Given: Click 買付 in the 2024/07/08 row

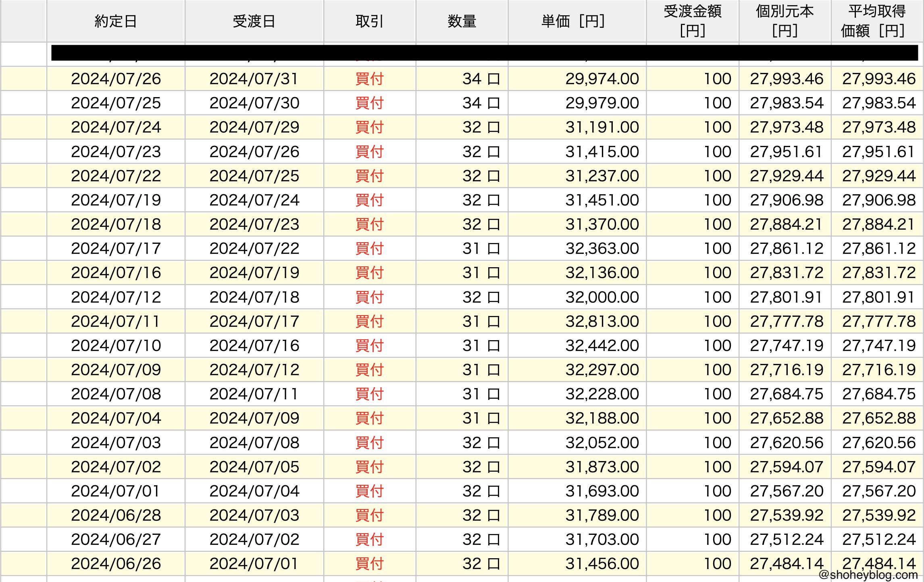Looking at the screenshot, I should coord(370,394).
